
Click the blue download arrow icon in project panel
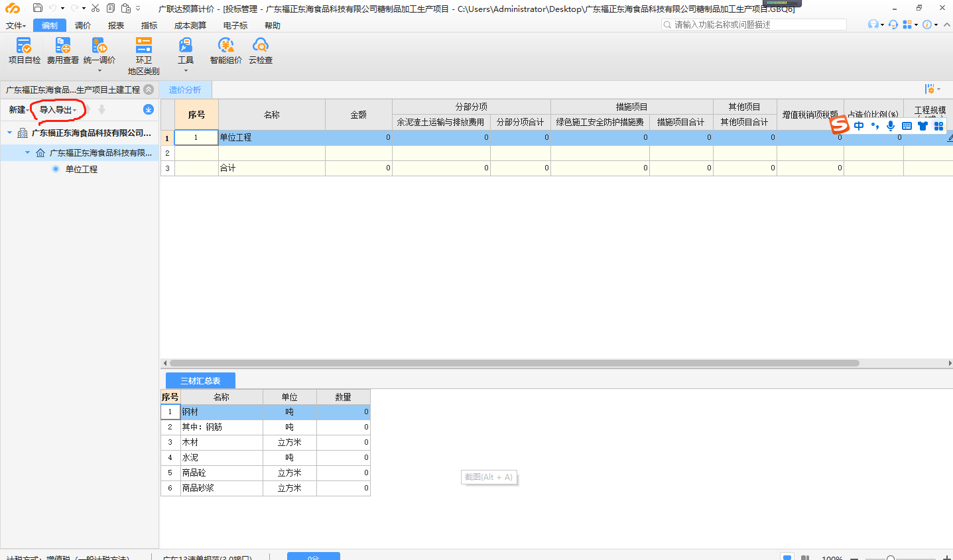pyautogui.click(x=149, y=109)
